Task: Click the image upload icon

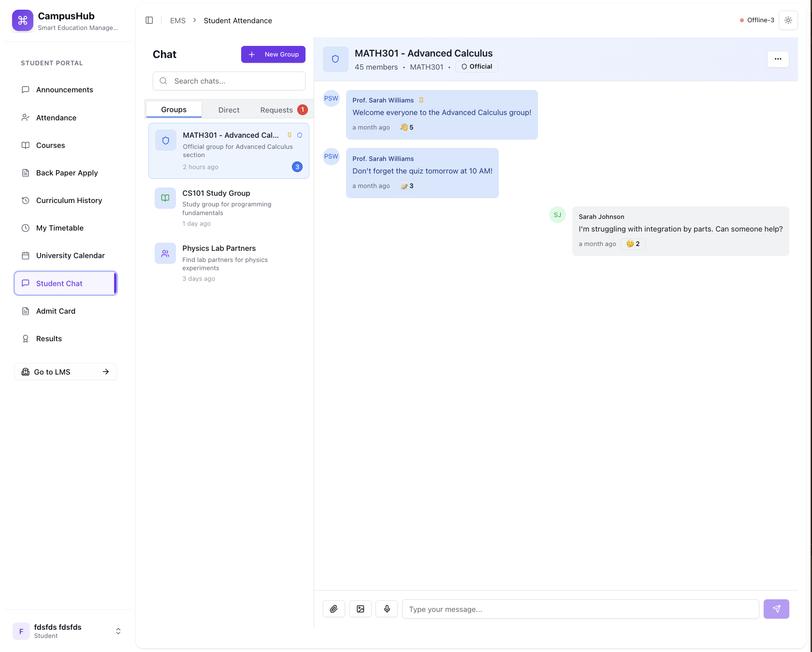Action: pyautogui.click(x=361, y=609)
